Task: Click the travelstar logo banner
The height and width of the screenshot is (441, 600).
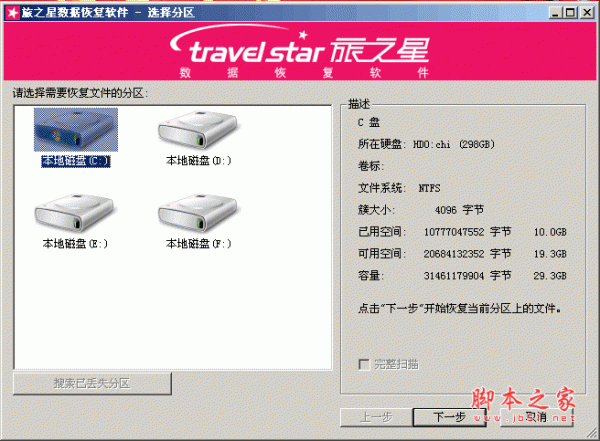Action: (300, 51)
